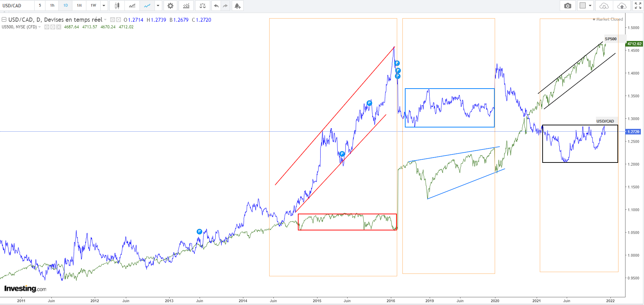The image size is (644, 305).
Task: Click the USD/CAD symbol search field
Action: 17,6
